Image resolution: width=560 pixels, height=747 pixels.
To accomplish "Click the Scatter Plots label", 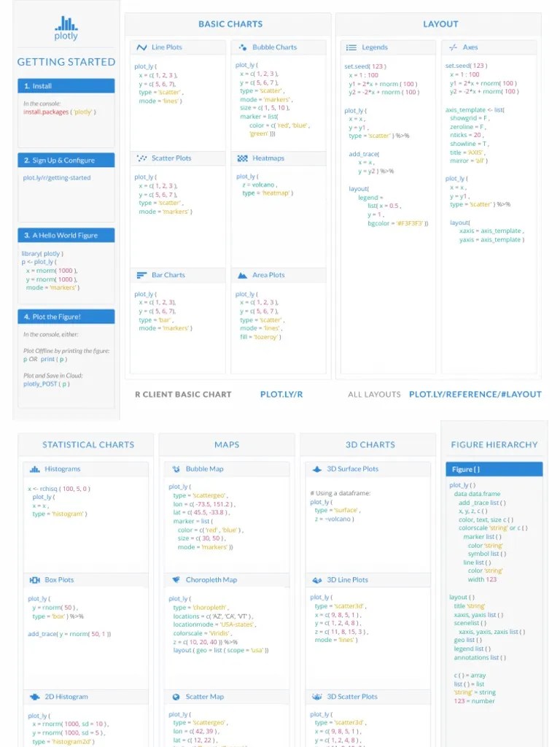I will 171,158.
